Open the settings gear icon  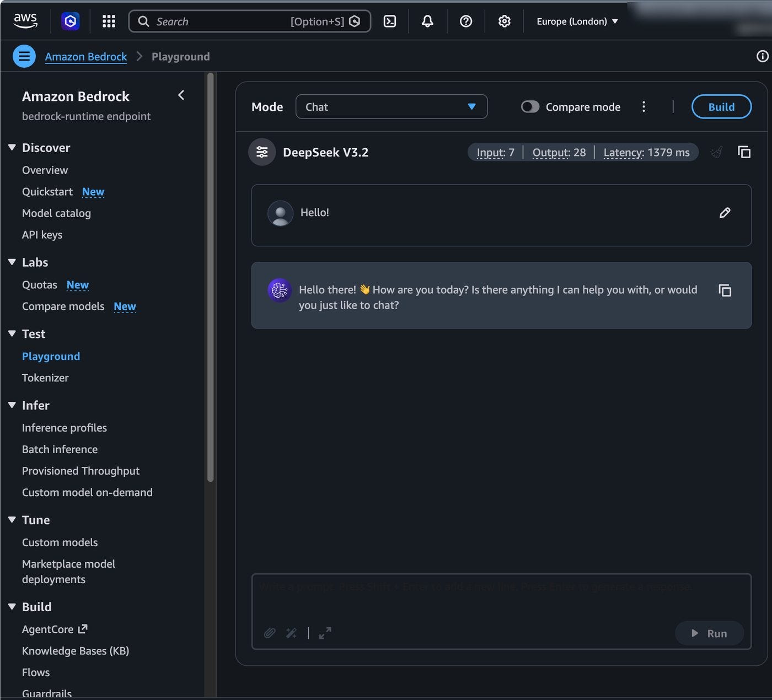(504, 21)
